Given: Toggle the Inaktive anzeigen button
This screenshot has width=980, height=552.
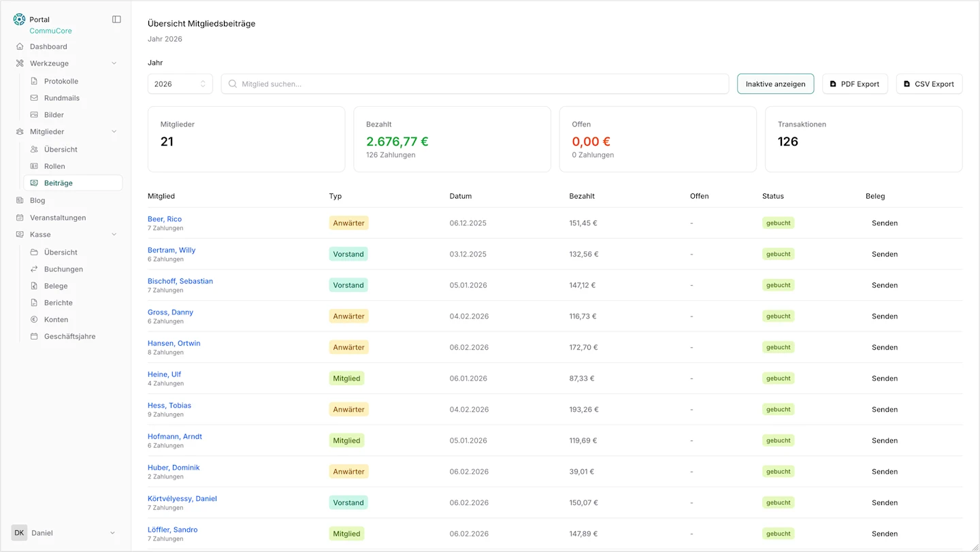Looking at the screenshot, I should click(x=775, y=84).
